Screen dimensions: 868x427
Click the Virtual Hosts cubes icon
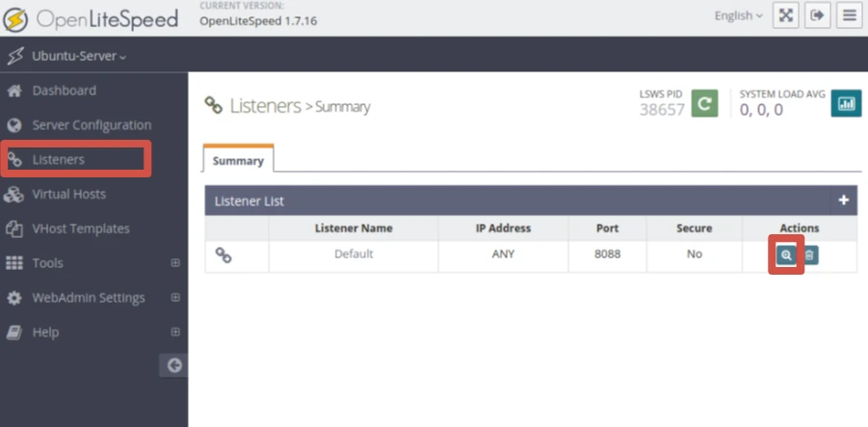click(13, 195)
